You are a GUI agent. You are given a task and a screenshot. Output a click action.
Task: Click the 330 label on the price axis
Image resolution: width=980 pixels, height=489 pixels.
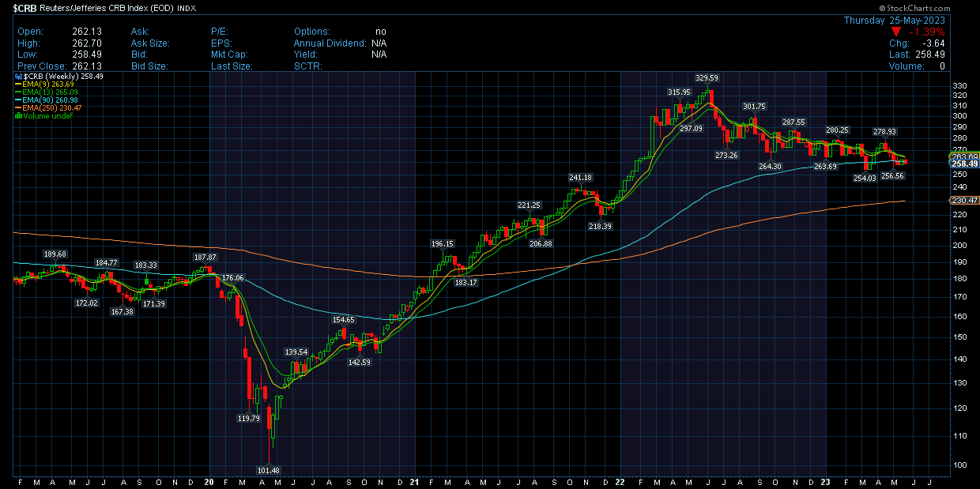tap(959, 86)
